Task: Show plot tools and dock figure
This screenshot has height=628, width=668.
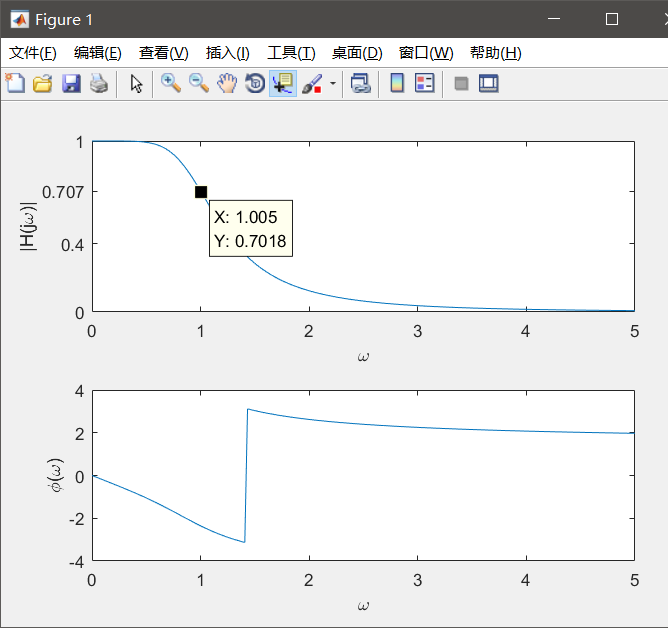Action: [489, 84]
